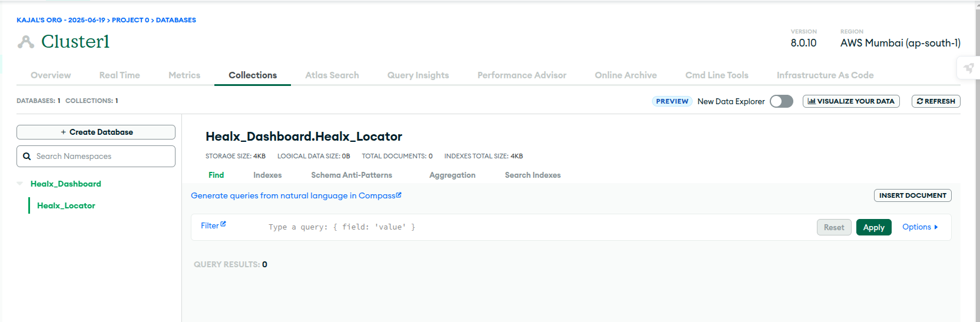Click the Healx_Dashboard.Healx_Locator heading

tap(304, 137)
